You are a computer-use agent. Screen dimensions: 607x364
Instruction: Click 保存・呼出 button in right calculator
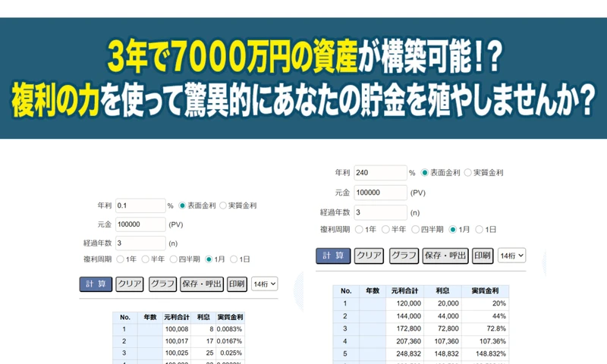coord(445,256)
